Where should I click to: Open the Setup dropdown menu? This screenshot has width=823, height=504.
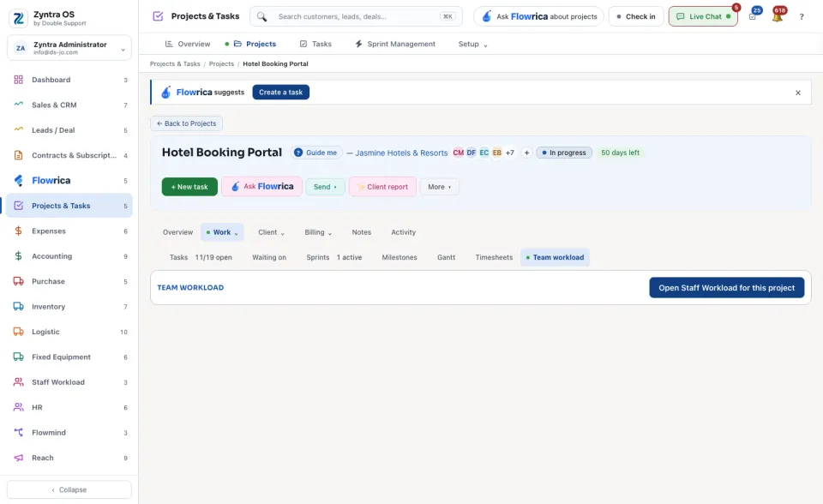tap(473, 44)
